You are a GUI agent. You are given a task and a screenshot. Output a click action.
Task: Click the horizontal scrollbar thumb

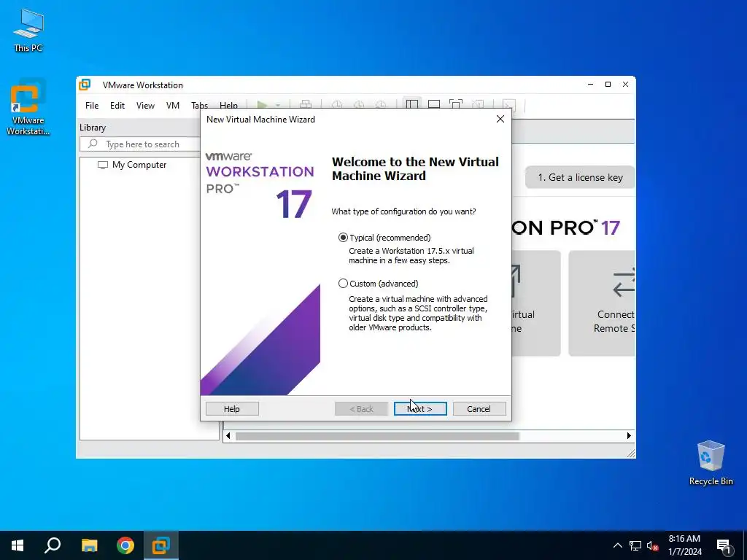(x=377, y=436)
